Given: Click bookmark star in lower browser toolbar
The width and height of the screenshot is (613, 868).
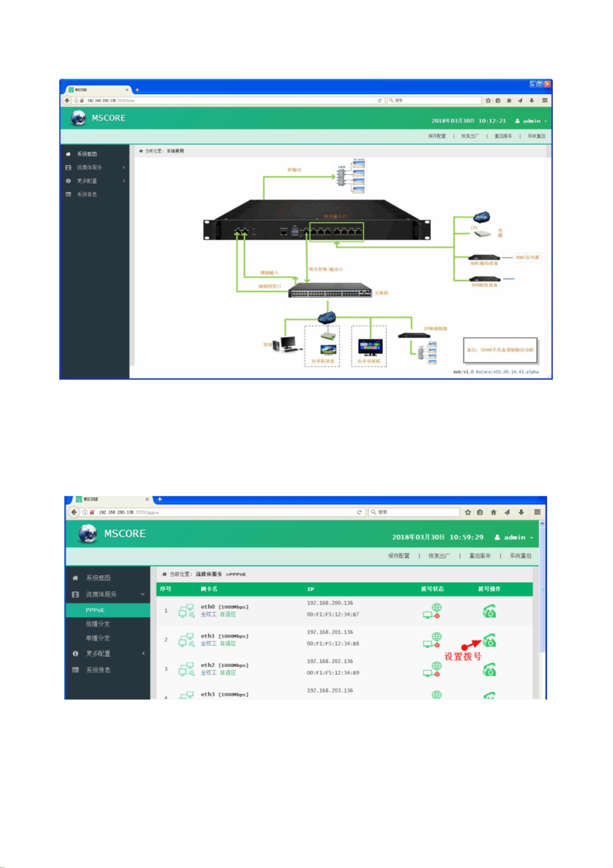Looking at the screenshot, I should [468, 512].
